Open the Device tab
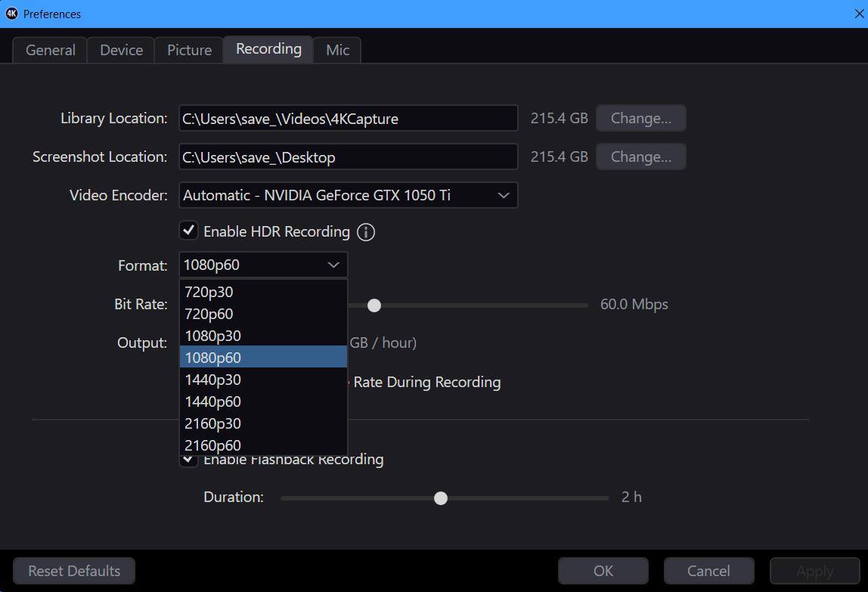This screenshot has width=868, height=592. click(121, 50)
